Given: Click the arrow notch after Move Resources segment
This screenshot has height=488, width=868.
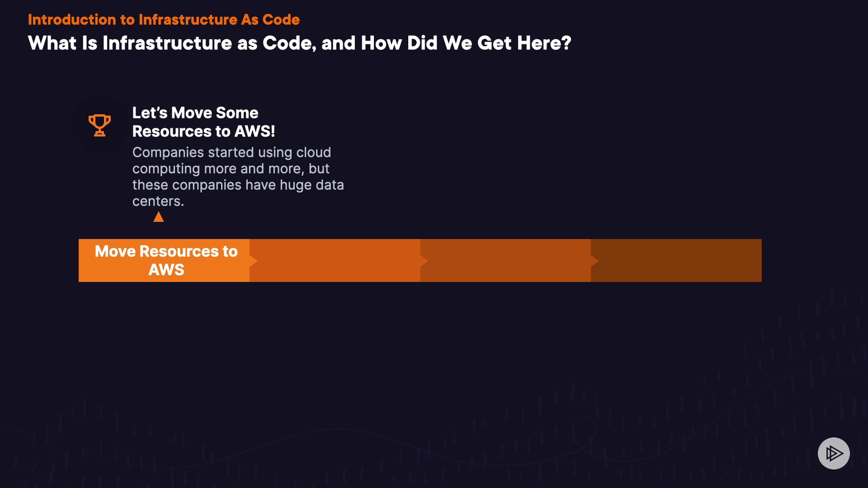Looking at the screenshot, I should pos(254,261).
